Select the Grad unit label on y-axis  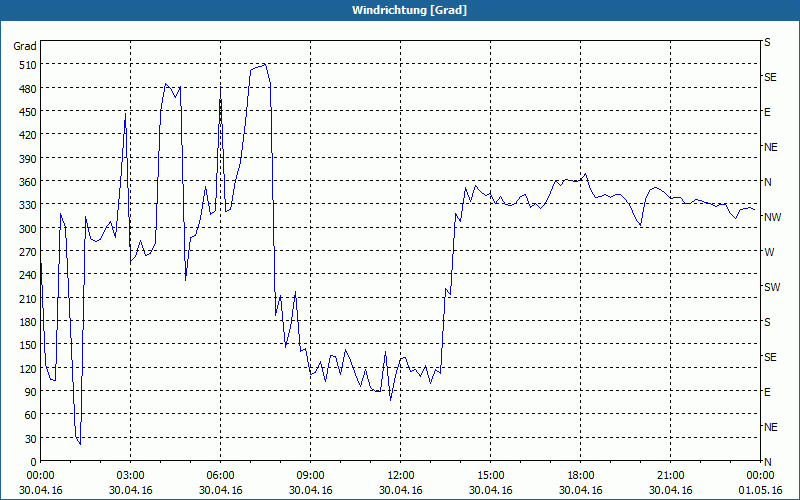pyautogui.click(x=25, y=46)
